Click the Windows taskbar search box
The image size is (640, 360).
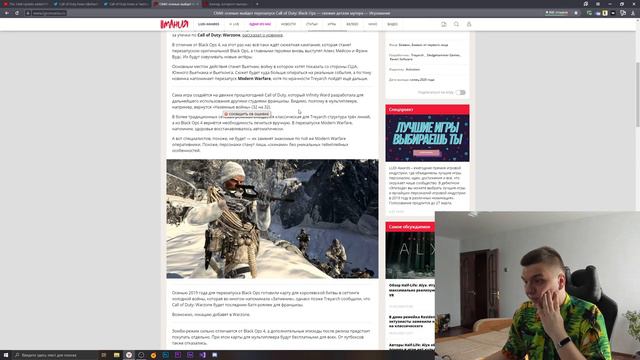click(x=56, y=355)
